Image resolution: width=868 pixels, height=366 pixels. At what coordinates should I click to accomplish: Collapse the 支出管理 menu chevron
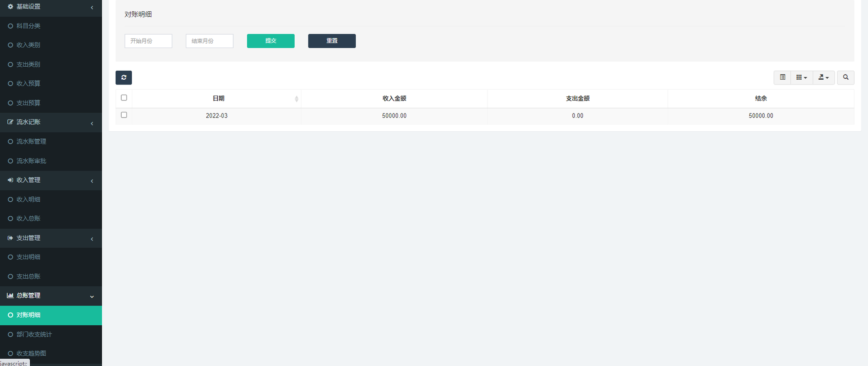pos(92,239)
